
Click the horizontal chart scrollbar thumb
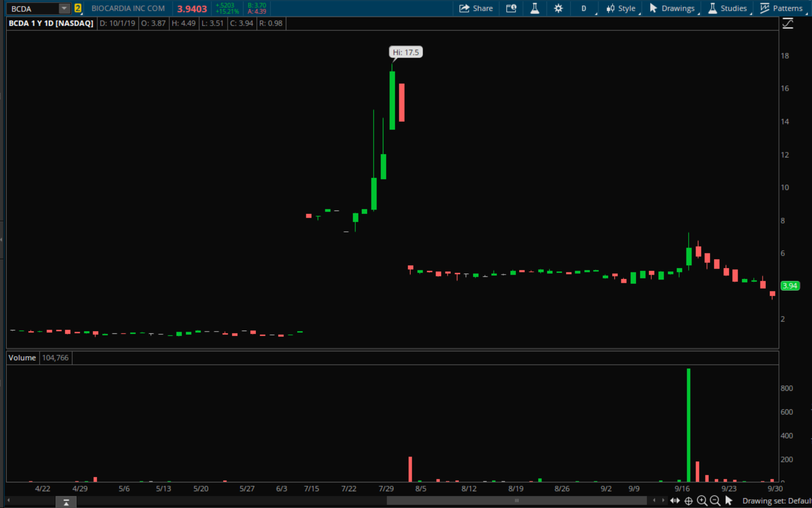516,500
